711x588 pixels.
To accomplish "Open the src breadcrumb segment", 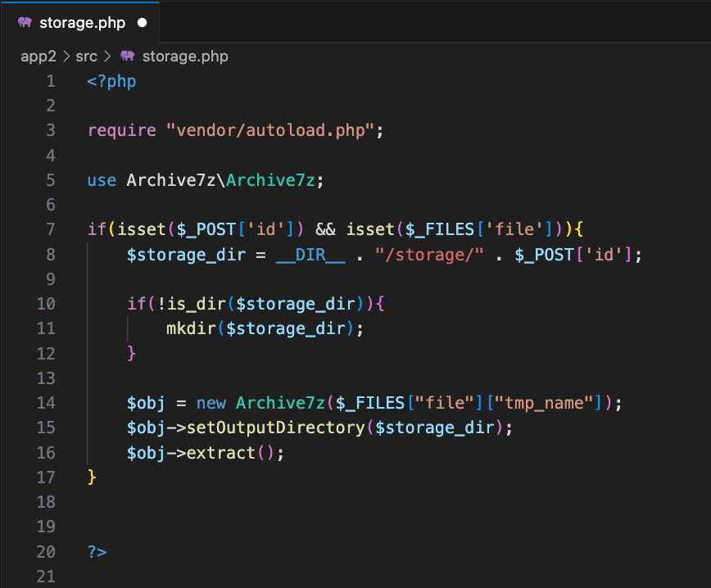I will 86,57.
